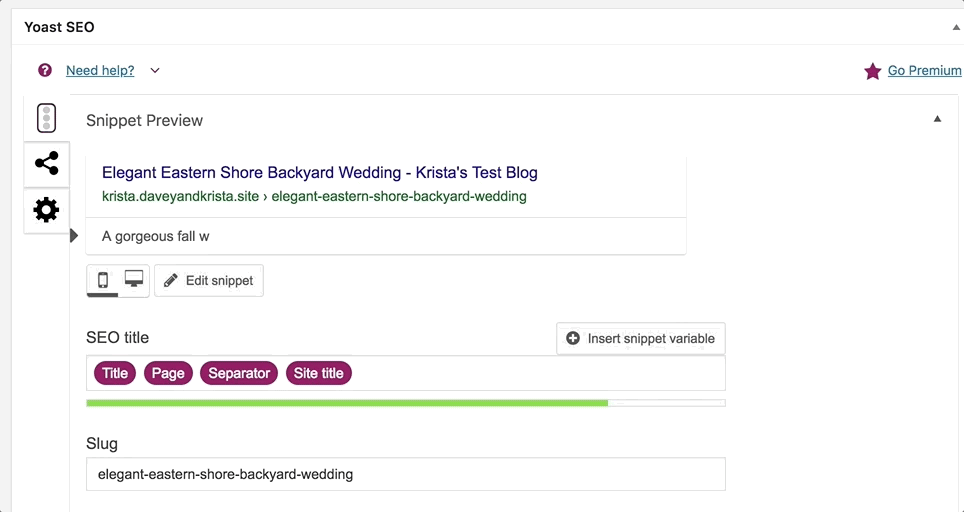Select the Title variable tag
This screenshot has height=512, width=964.
[x=115, y=373]
